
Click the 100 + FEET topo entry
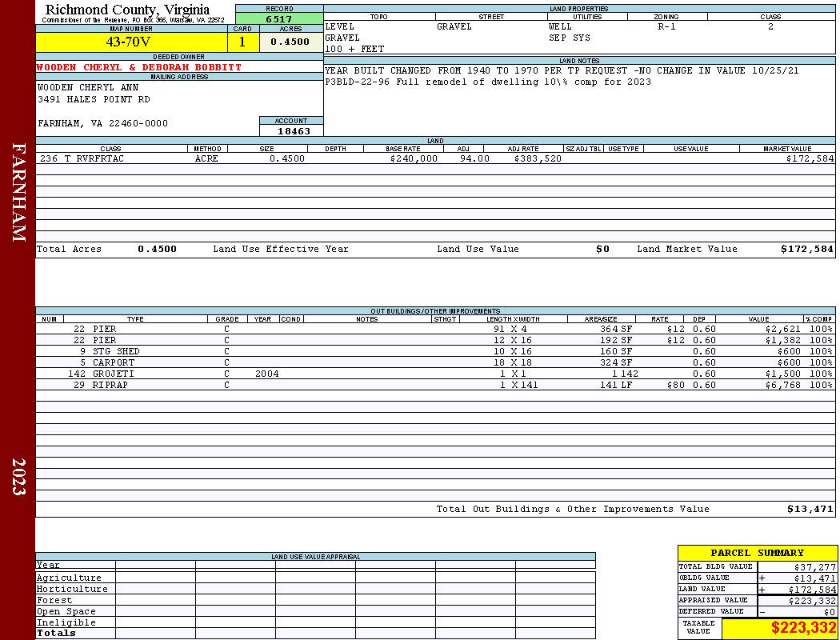(354, 50)
